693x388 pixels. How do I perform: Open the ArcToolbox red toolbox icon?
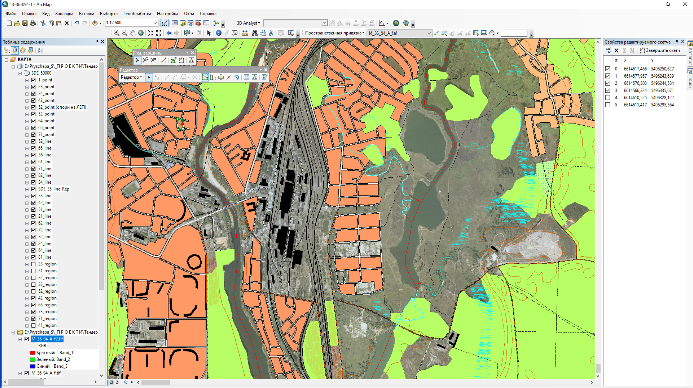[198, 23]
